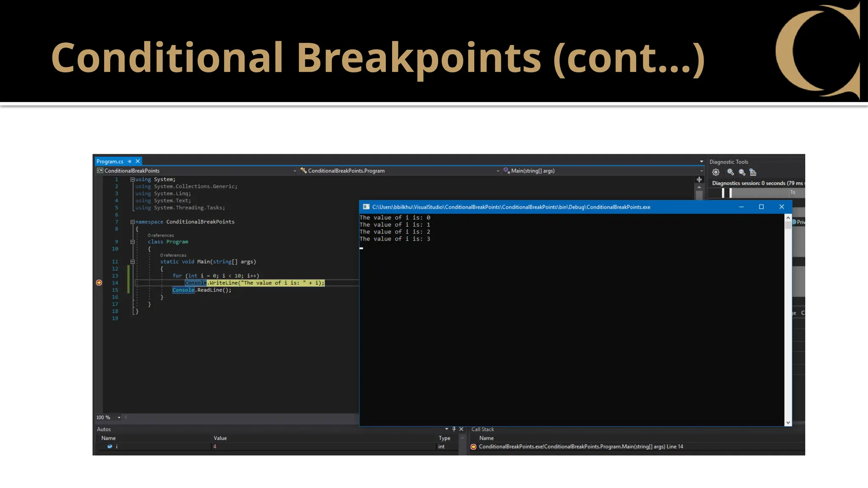The height and width of the screenshot is (488, 868).
Task: Click the Zoom In magnifier icon
Action: [x=730, y=172]
